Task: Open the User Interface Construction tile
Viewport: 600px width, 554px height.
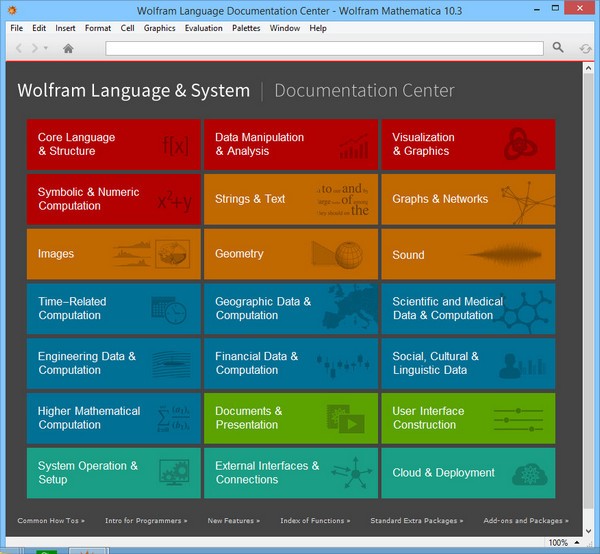Action: 468,418
